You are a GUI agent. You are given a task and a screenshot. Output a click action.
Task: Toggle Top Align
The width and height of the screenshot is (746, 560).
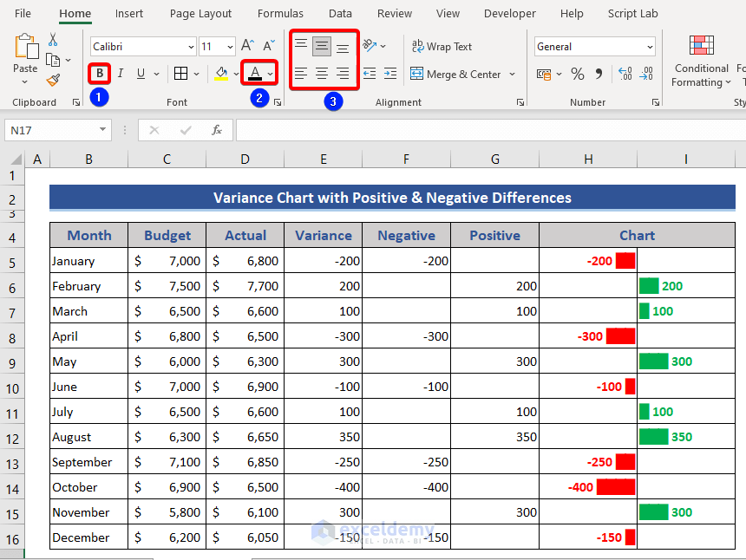[301, 46]
